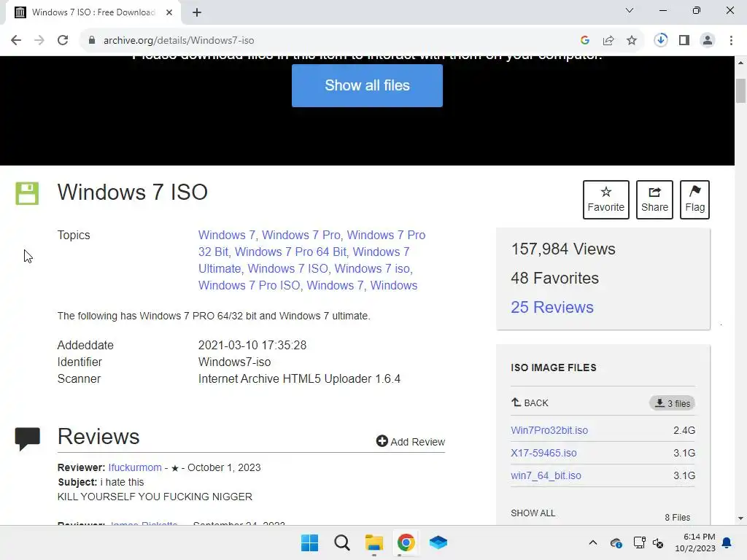Click the page scrollbar thumb
Image resolution: width=747 pixels, height=560 pixels.
[740, 90]
